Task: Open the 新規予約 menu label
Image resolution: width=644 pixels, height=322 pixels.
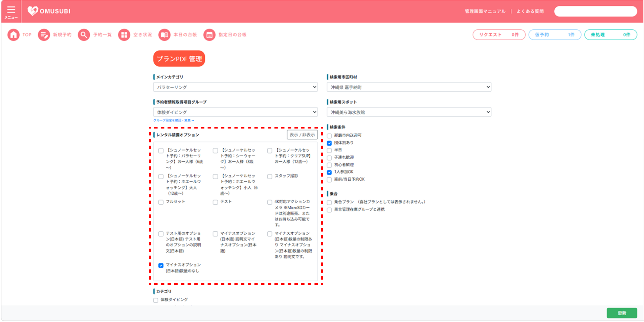Action: [62, 35]
